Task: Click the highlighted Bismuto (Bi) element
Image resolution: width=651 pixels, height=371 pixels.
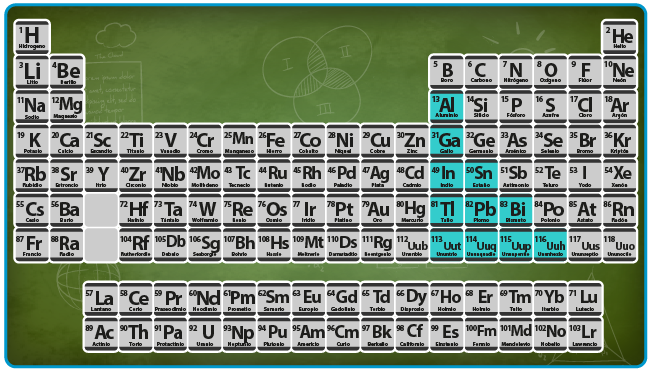Action: (516, 210)
